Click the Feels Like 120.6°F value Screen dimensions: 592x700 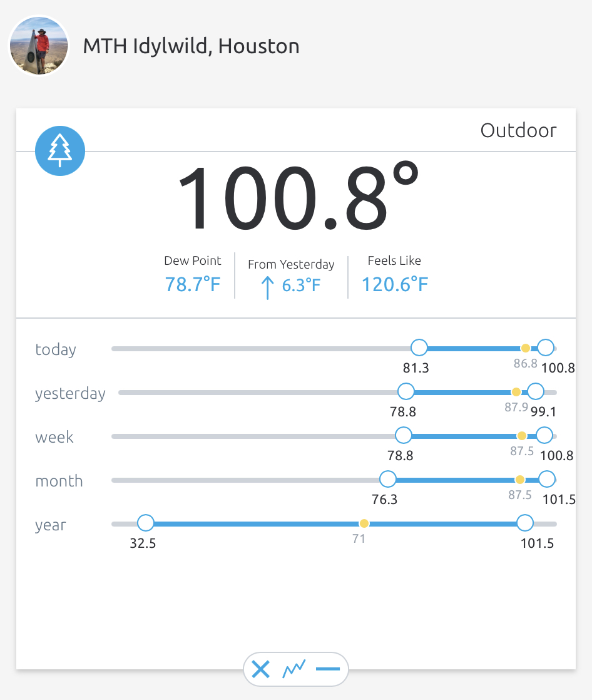(x=395, y=285)
